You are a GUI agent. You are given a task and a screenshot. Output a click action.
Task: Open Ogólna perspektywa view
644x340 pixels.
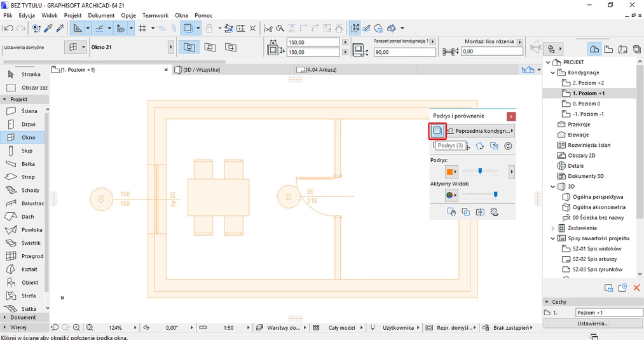pos(598,197)
